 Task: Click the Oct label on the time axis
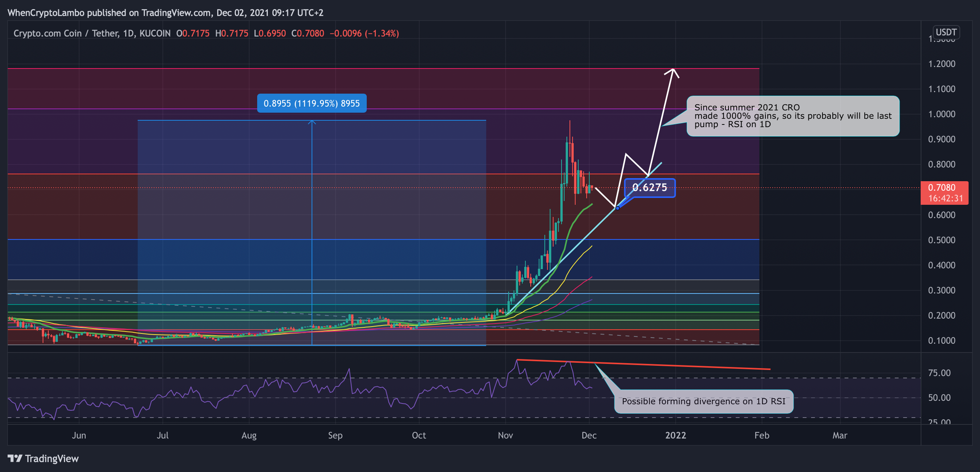(x=419, y=435)
